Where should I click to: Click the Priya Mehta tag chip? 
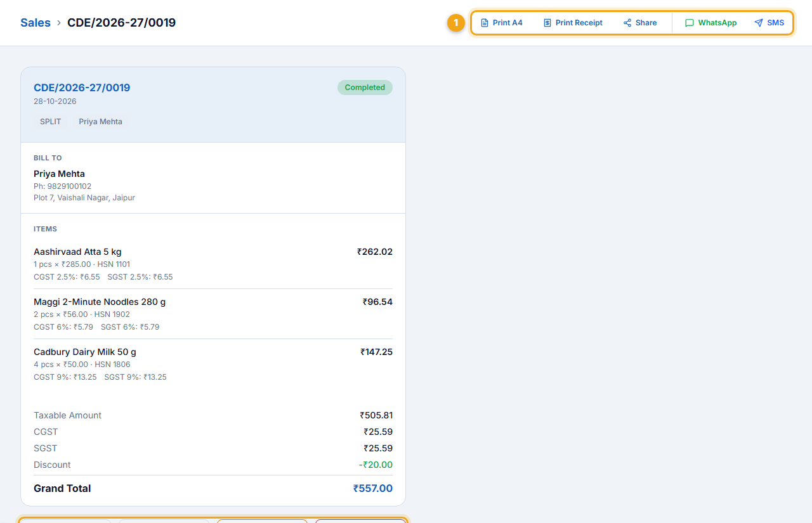pyautogui.click(x=101, y=122)
